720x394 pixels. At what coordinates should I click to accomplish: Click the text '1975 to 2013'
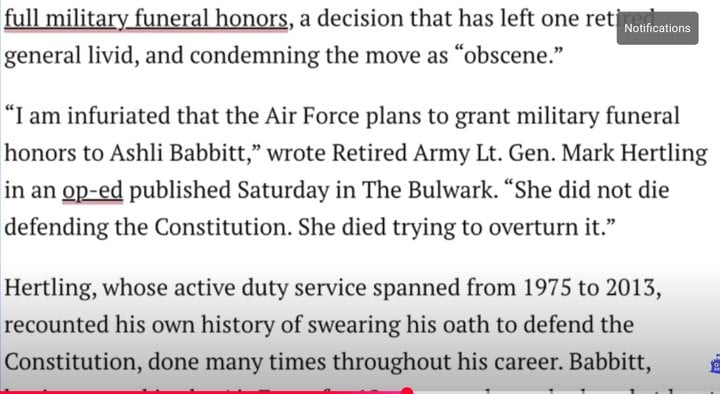(592, 288)
